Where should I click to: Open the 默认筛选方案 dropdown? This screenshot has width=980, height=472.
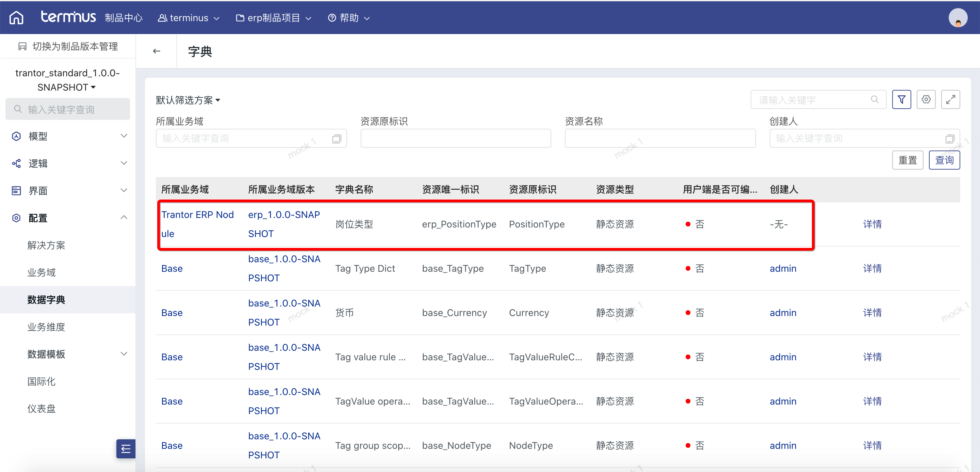[x=188, y=100]
